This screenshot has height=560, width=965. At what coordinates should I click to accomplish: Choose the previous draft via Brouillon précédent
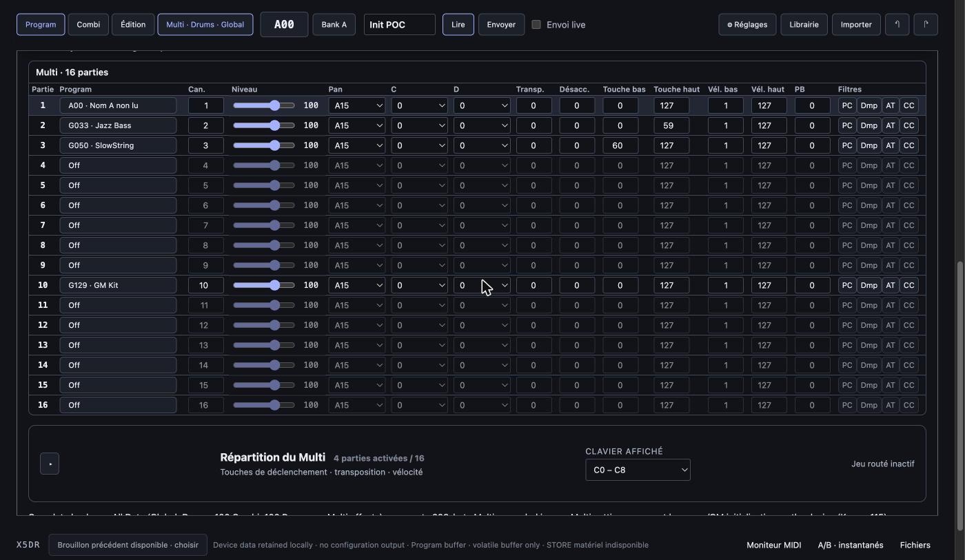[x=128, y=545]
